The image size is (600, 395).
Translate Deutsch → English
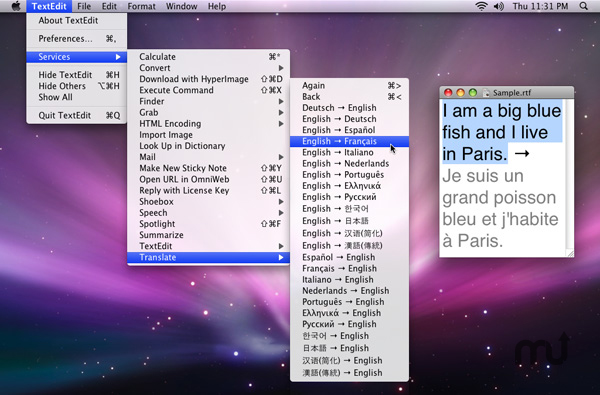[349, 108]
